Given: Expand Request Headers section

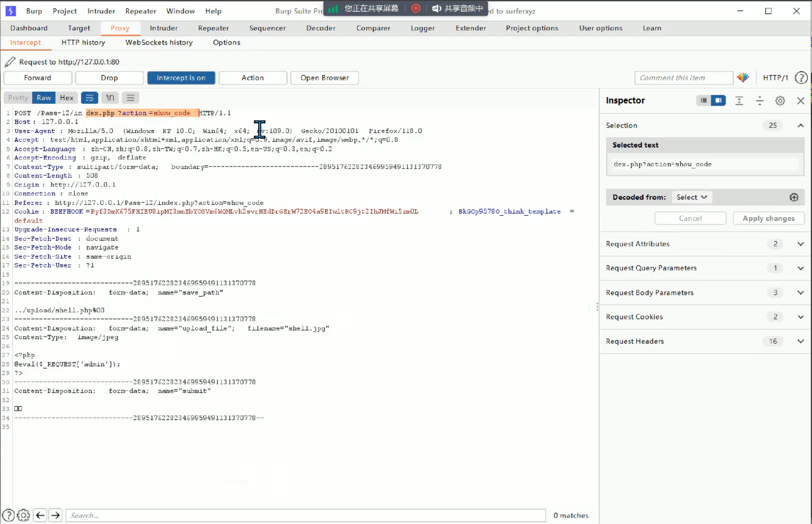Looking at the screenshot, I should [x=800, y=341].
